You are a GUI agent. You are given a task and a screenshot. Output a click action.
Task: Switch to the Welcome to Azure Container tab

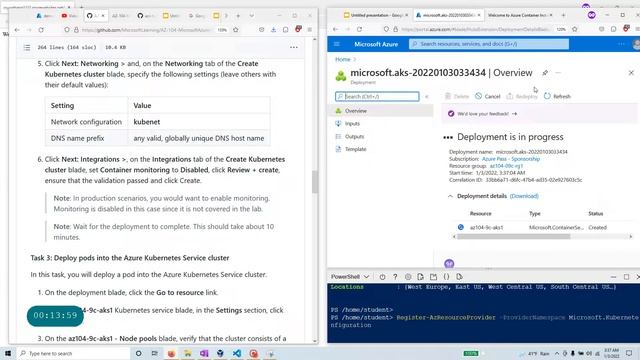click(x=519, y=15)
